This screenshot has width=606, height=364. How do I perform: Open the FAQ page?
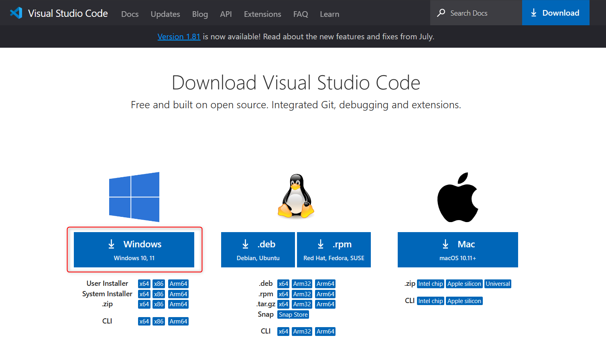[x=301, y=14]
